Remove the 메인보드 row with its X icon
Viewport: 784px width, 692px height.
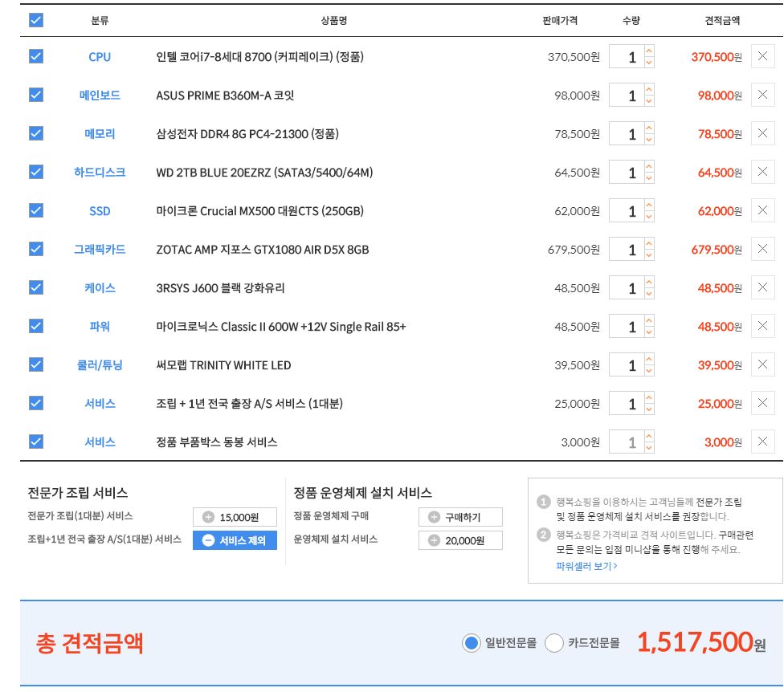pyautogui.click(x=762, y=95)
